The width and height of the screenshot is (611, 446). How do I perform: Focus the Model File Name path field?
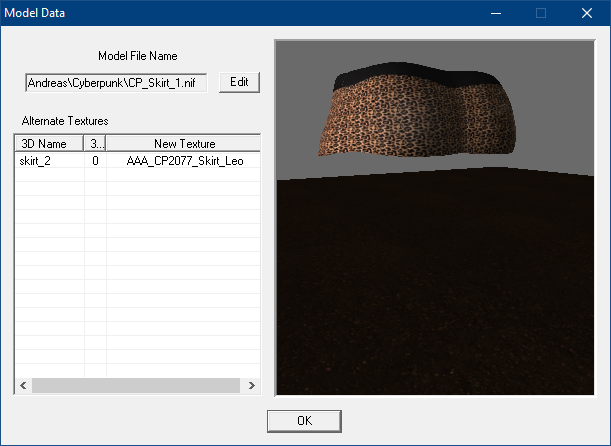(x=116, y=83)
